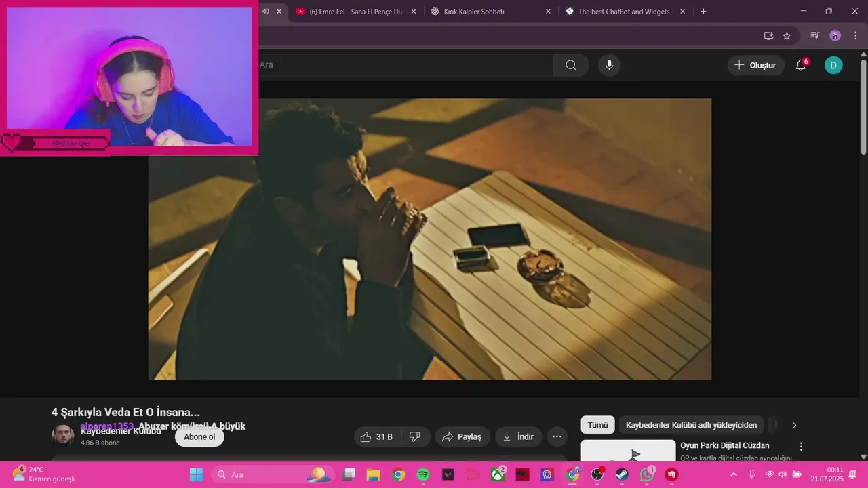Open the Kaybedenler Kulübü channel avatar
This screenshot has height=488, width=868.
(63, 436)
